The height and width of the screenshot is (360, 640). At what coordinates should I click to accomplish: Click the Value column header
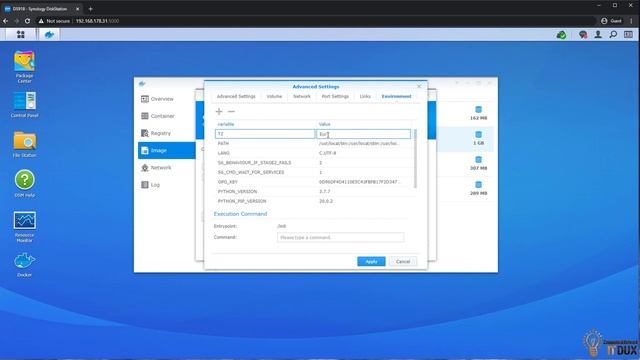point(364,124)
